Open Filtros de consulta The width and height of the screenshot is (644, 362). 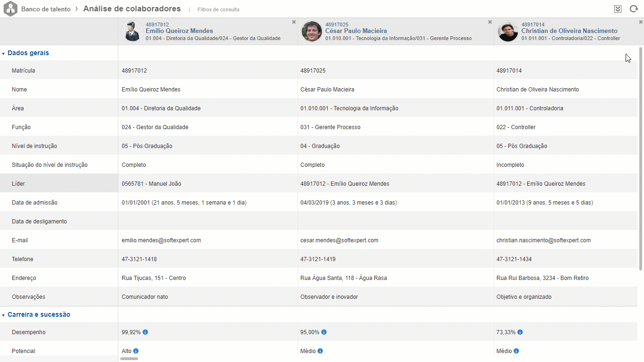coord(218,9)
